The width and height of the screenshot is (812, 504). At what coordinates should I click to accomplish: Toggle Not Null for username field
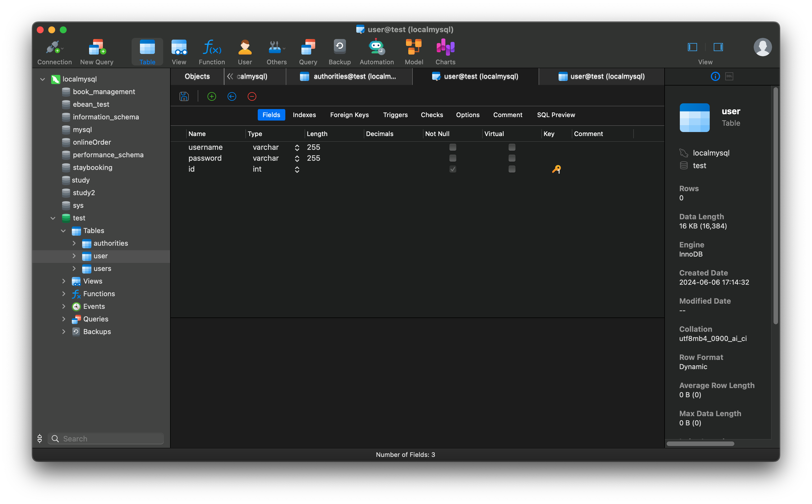point(453,148)
